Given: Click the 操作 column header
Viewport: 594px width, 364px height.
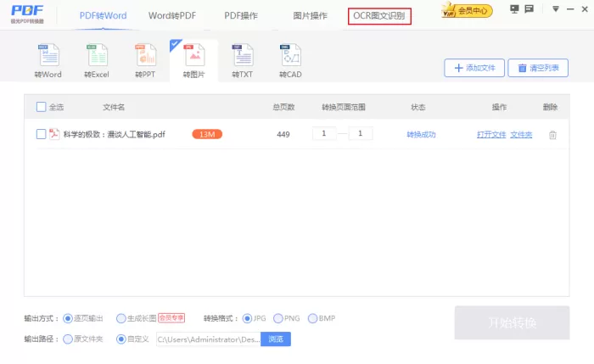Looking at the screenshot, I should coord(499,107).
